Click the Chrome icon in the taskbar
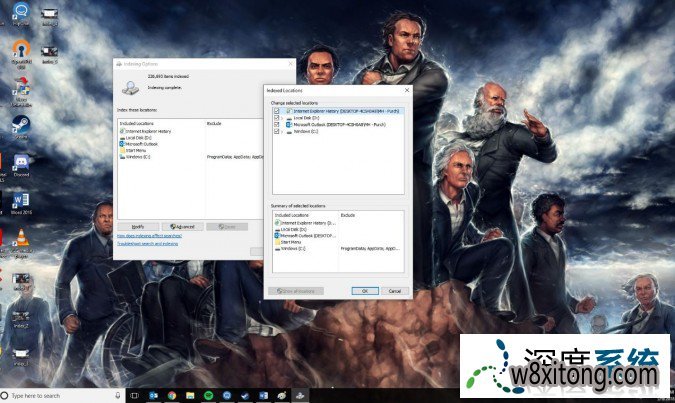 click(x=172, y=395)
